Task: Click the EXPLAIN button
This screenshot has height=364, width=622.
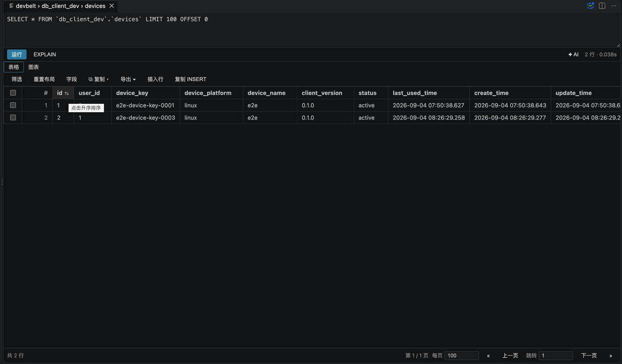Action: pyautogui.click(x=45, y=54)
